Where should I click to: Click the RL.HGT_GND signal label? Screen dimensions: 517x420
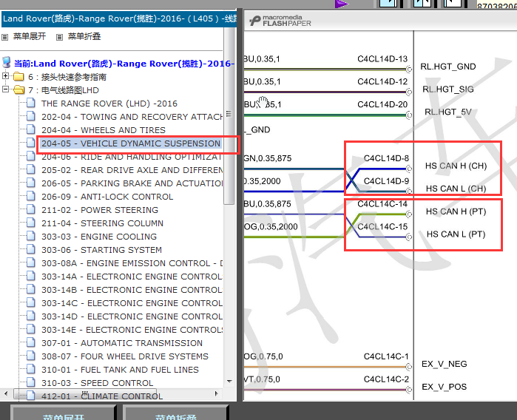coord(447,67)
